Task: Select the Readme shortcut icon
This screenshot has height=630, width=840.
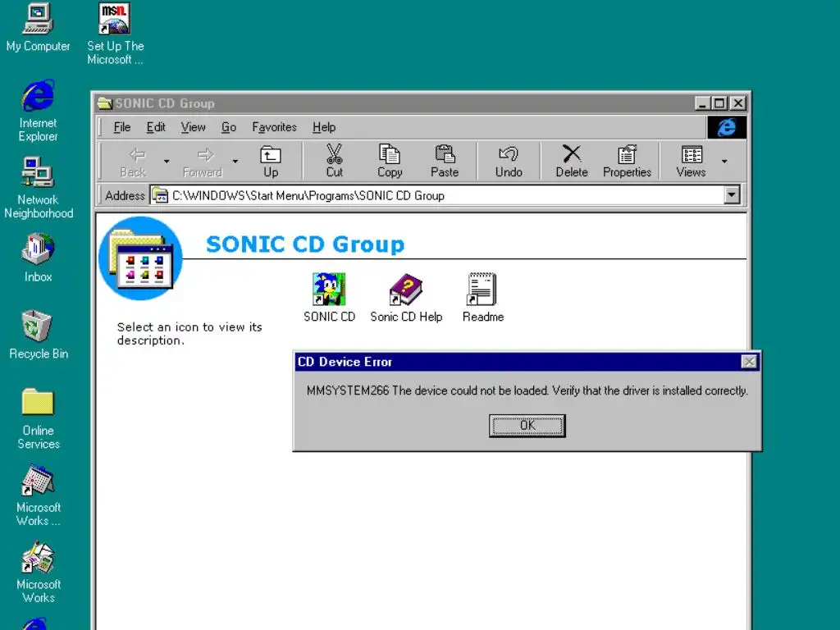Action: point(482,297)
